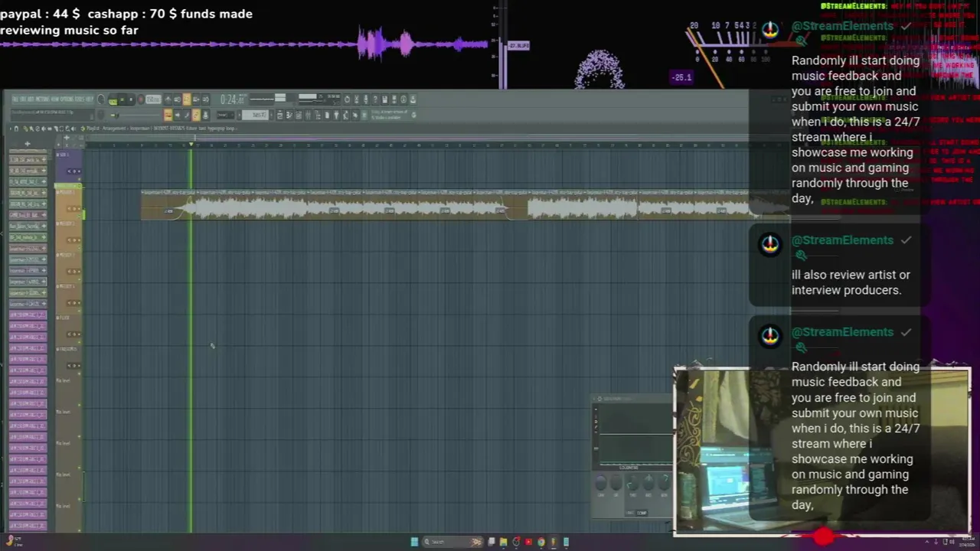Click the Save project disk icon

[x=385, y=99]
